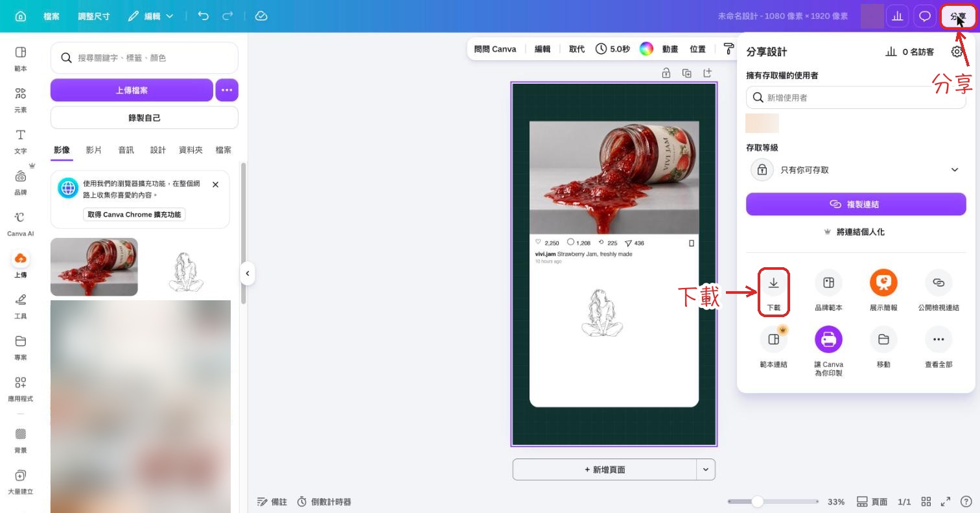Switch to 設計 designs tab
This screenshot has width=980, height=513.
(158, 150)
